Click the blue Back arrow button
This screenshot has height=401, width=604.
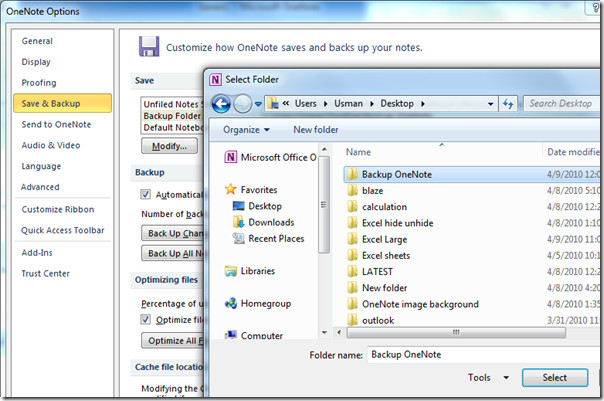click(221, 104)
